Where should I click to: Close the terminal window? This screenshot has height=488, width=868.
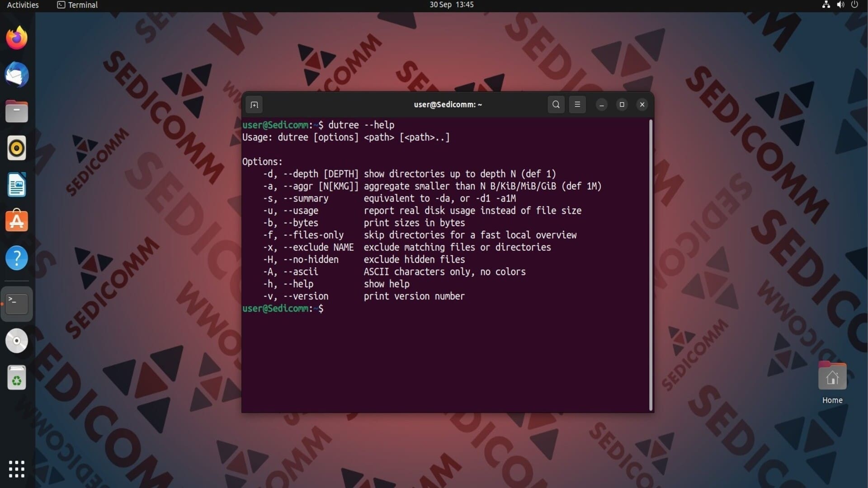pos(642,104)
